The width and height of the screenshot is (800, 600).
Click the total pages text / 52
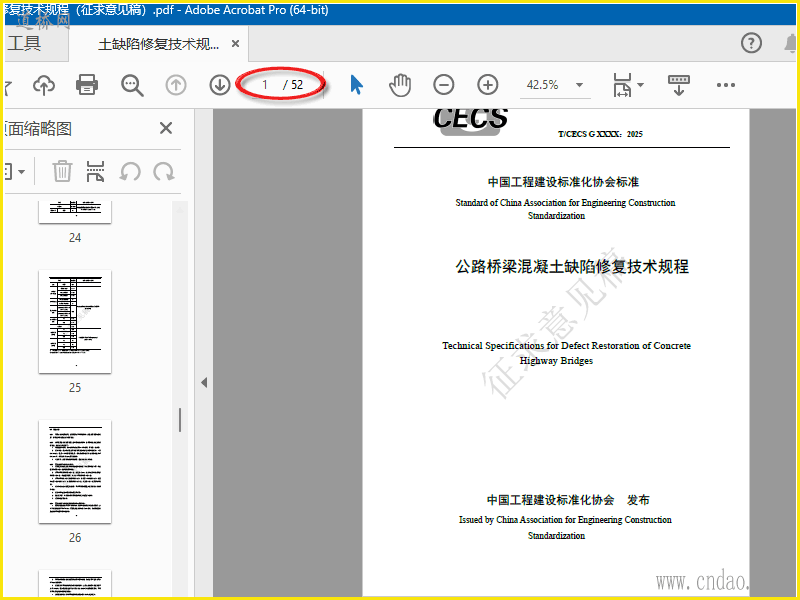point(293,85)
